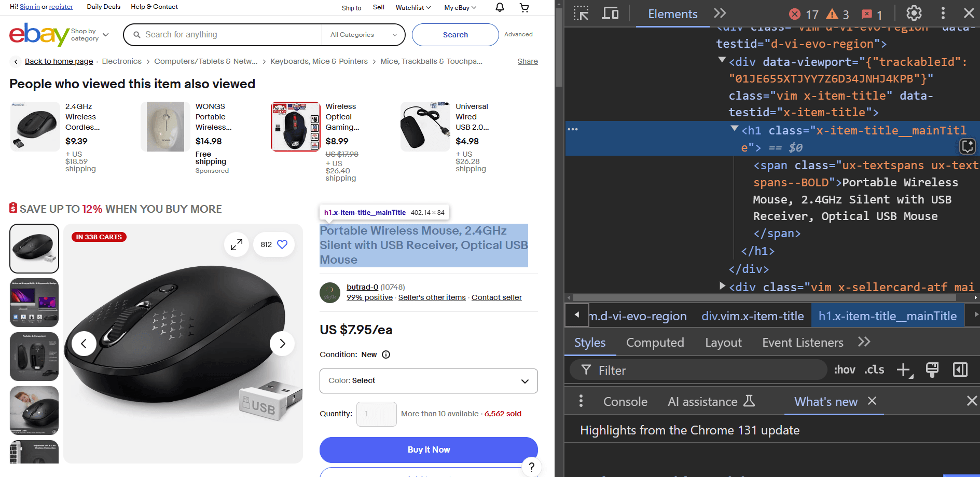
Task: Open the ellipsis actions for the selected node
Action: [x=573, y=129]
